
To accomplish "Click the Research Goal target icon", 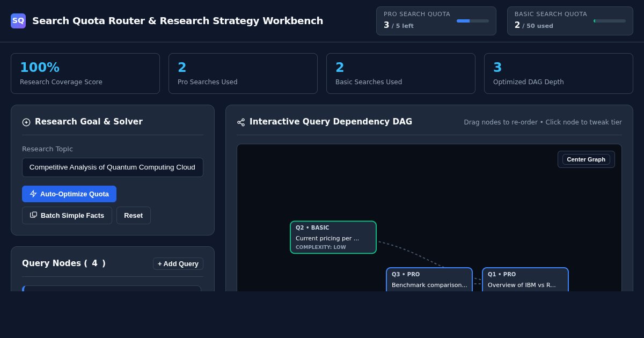I will (x=26, y=122).
